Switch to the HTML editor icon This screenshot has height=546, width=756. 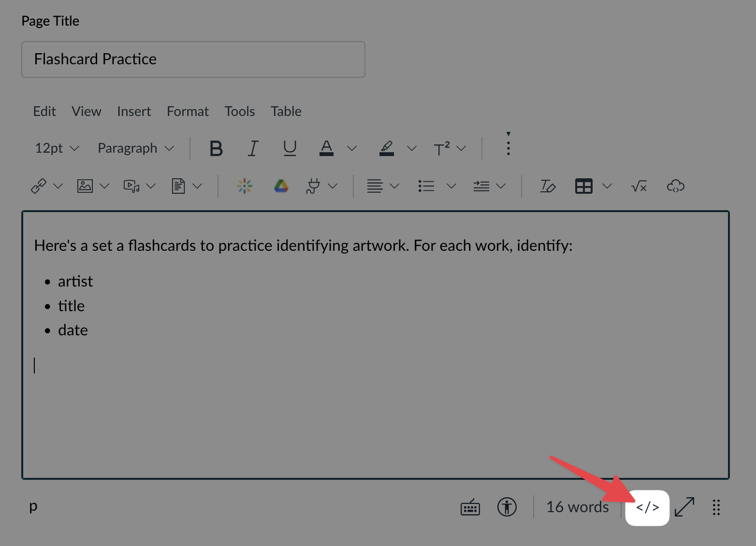click(x=647, y=508)
